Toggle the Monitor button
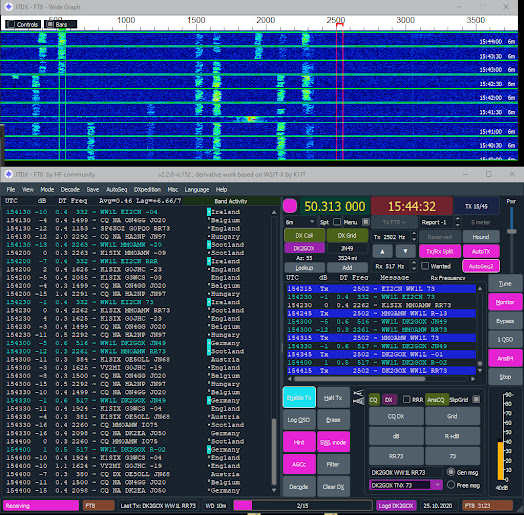 coord(505,302)
